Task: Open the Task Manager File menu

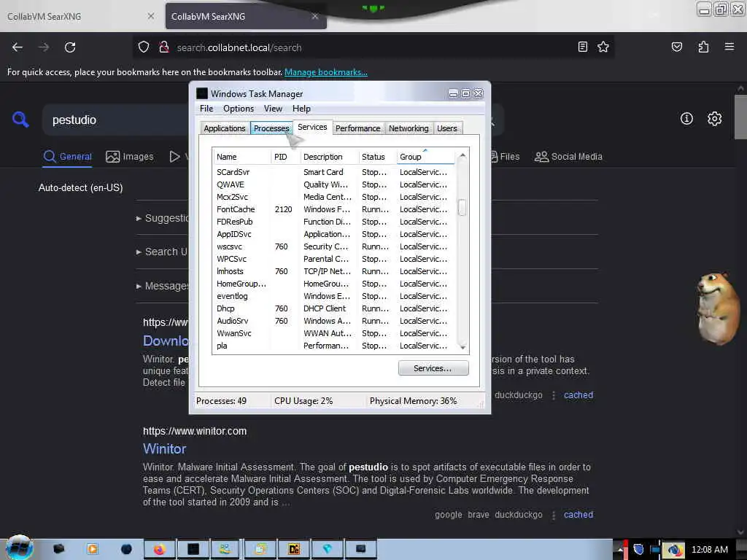Action: 206,109
